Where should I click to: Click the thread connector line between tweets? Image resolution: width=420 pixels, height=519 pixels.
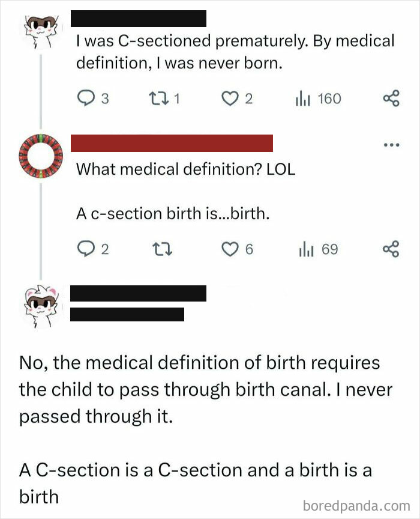point(41,90)
